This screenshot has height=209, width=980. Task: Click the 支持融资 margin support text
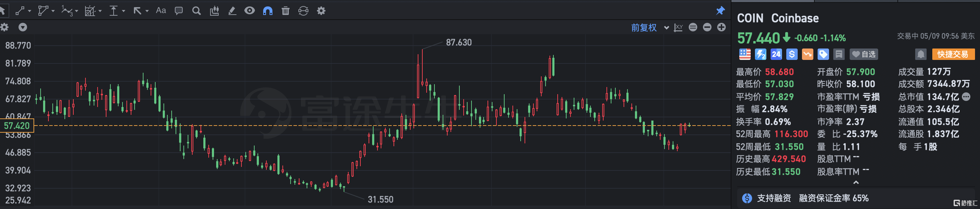pos(774,198)
